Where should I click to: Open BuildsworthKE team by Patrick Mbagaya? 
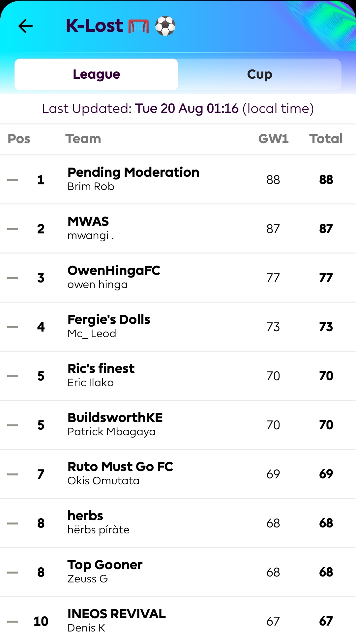178,425
